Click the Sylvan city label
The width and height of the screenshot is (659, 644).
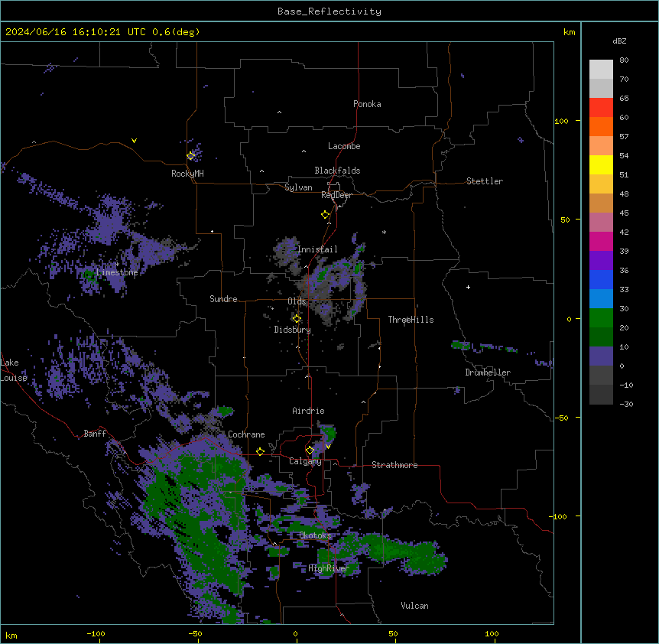(x=298, y=187)
